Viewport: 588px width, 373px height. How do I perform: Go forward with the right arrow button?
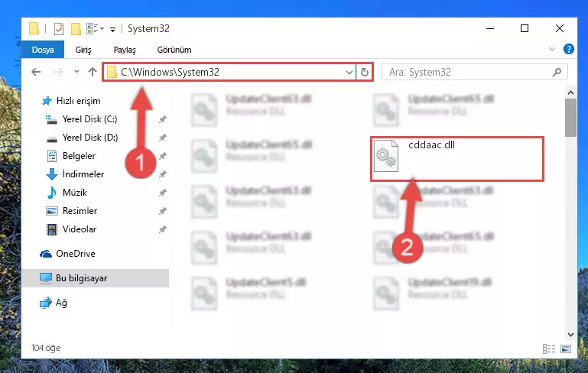pos(59,72)
